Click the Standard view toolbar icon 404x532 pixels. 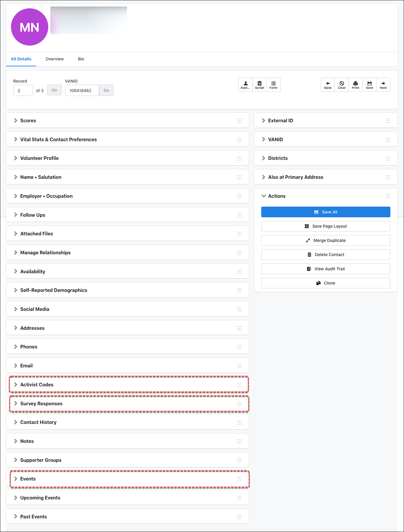coord(246,85)
